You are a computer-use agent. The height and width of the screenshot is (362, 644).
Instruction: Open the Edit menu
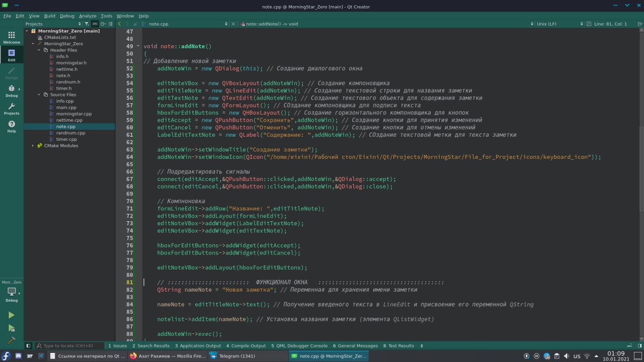pos(20,16)
